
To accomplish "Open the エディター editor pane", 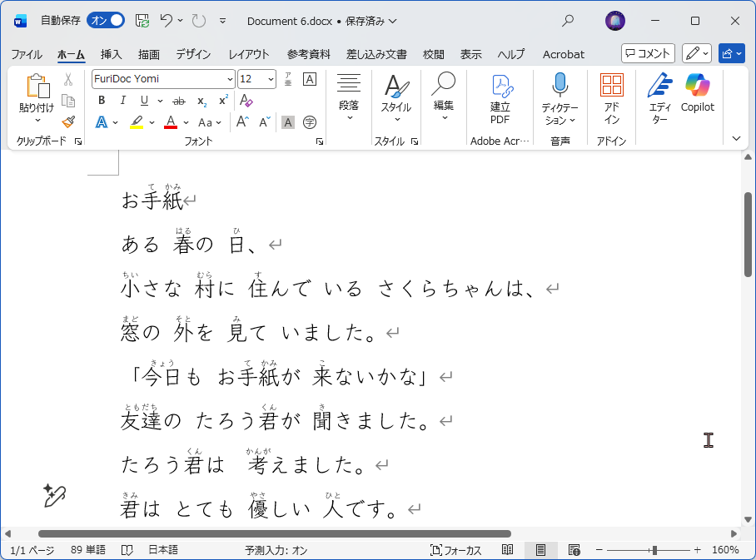I will coord(659,98).
